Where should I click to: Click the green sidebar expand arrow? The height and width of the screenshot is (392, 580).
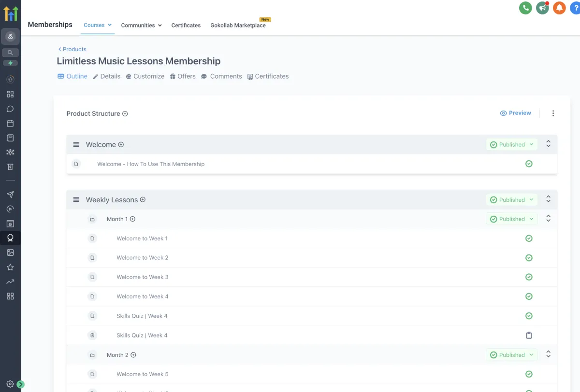pos(20,384)
